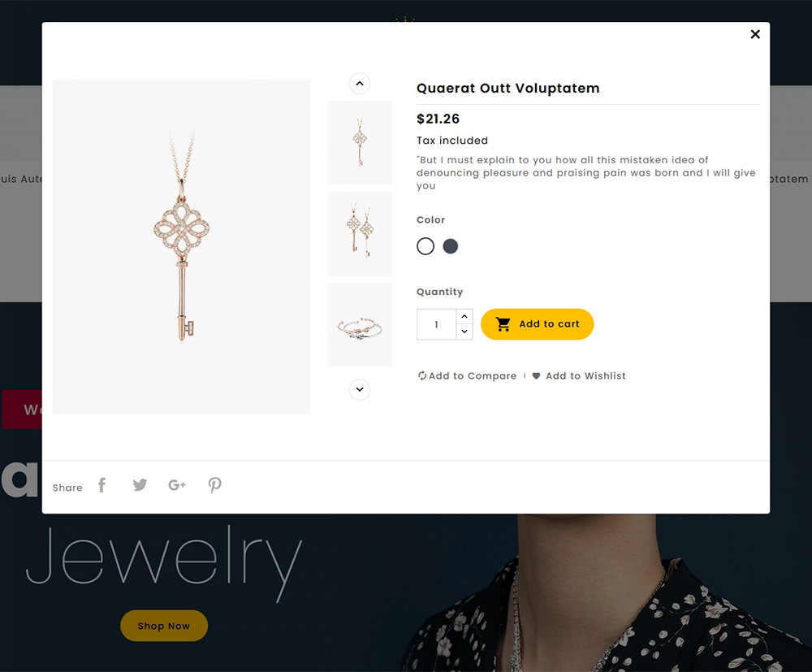Close the quick view popup
The image size is (812, 672).
point(755,34)
